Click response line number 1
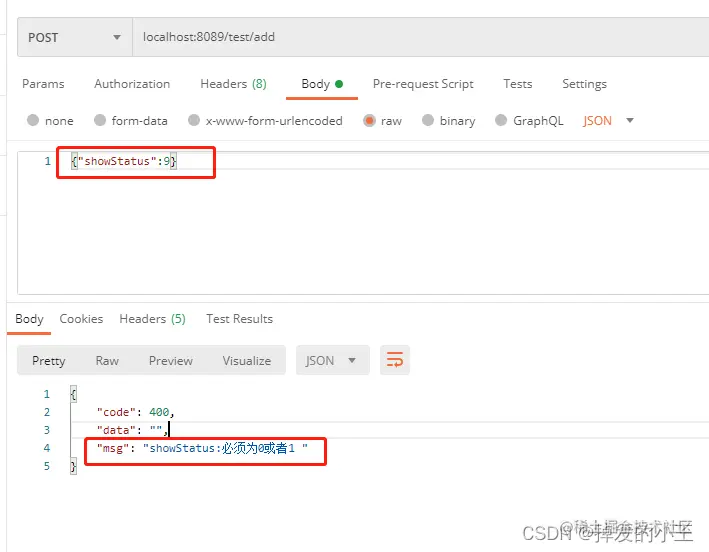Image resolution: width=709 pixels, height=552 pixels. pos(47,394)
